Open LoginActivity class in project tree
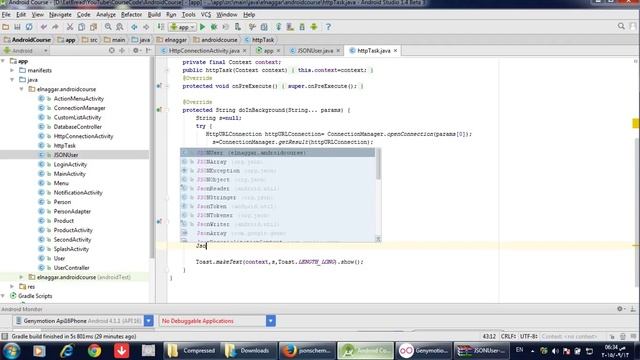The width and height of the screenshot is (640, 360). point(70,164)
